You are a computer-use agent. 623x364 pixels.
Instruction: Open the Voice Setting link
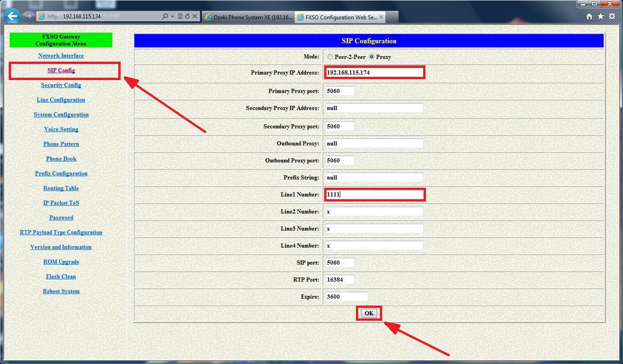point(61,129)
